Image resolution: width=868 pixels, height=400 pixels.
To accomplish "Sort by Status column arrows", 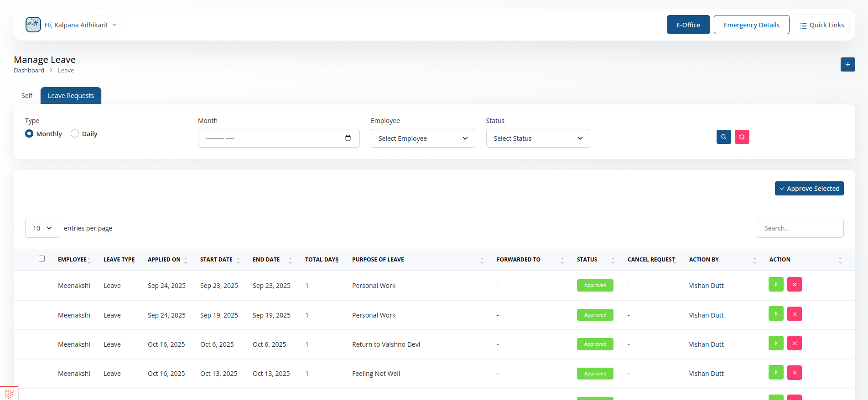I will (x=613, y=260).
